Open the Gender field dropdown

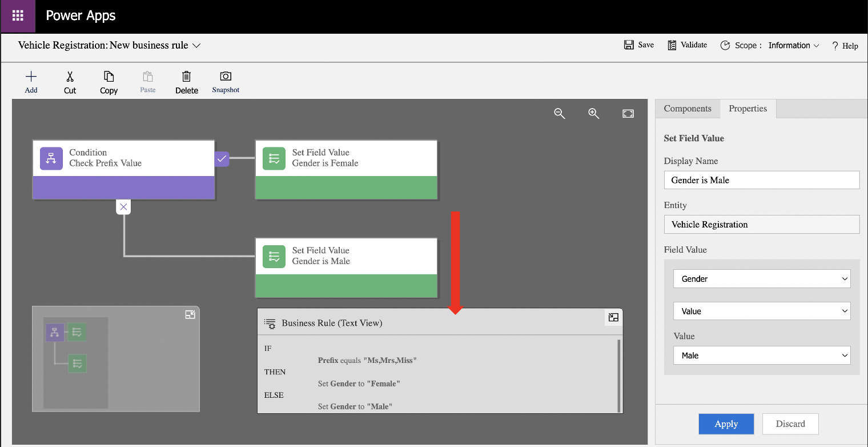pos(762,279)
